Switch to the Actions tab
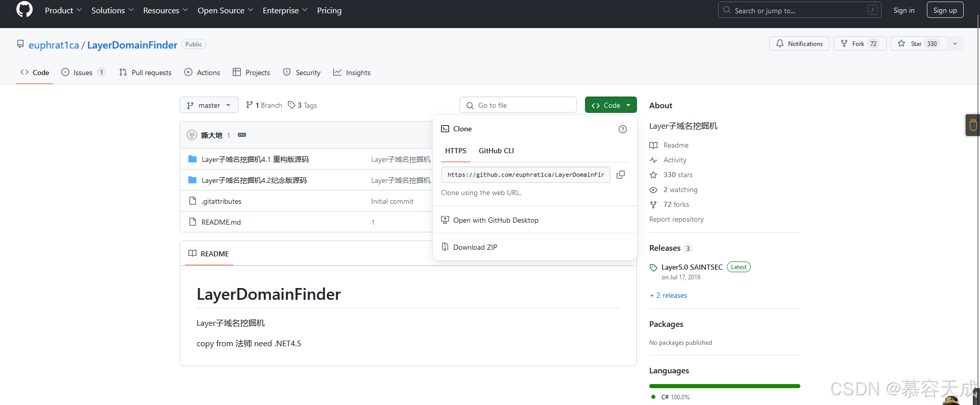Image resolution: width=980 pixels, height=405 pixels. click(x=203, y=73)
